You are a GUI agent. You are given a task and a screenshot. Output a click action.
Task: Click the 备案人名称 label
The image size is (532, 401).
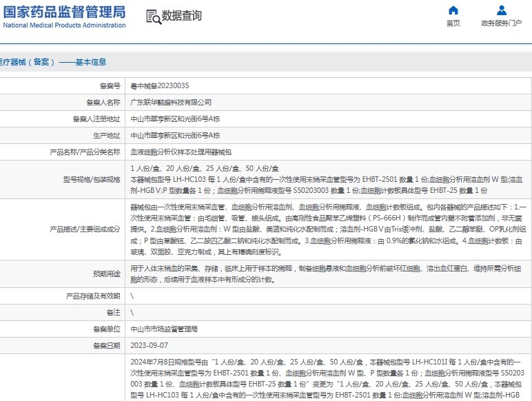(x=103, y=103)
